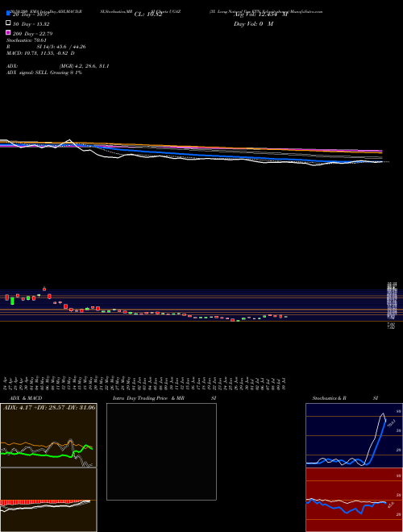Click the 'Intra Day Trading Price & MR' title
The height and width of the screenshot is (532, 403).
click(x=148, y=398)
